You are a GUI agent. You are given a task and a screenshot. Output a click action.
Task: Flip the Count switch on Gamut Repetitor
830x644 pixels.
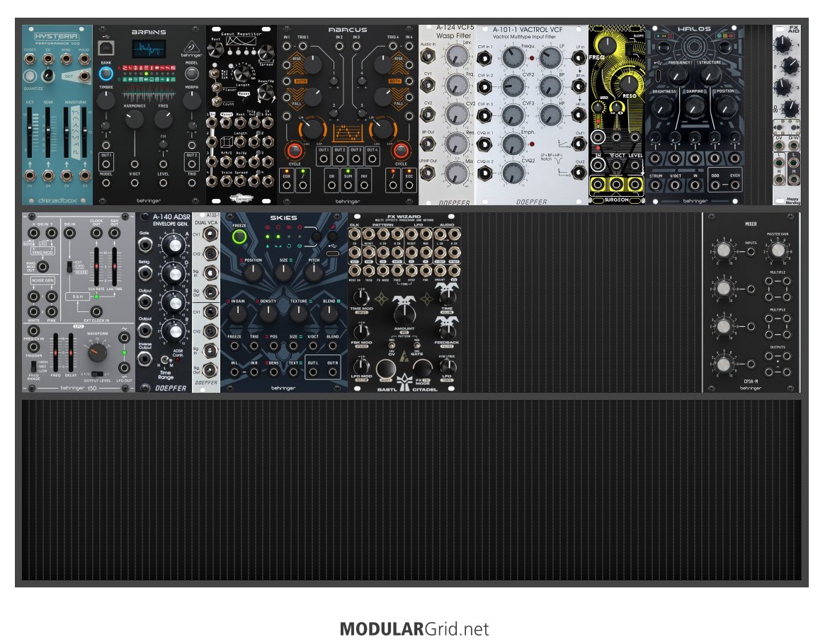pyautogui.click(x=215, y=101)
